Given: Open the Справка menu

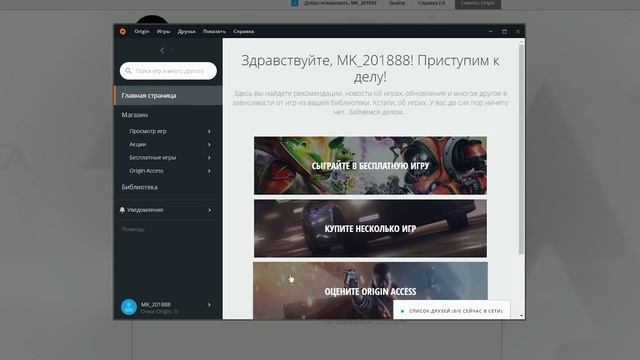Looking at the screenshot, I should (244, 31).
